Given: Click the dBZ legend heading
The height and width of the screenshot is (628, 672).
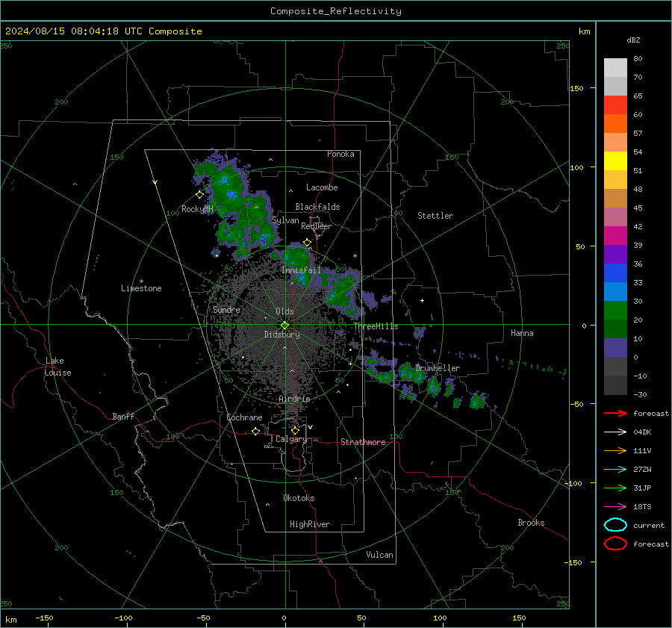Looking at the screenshot, I should tap(633, 40).
